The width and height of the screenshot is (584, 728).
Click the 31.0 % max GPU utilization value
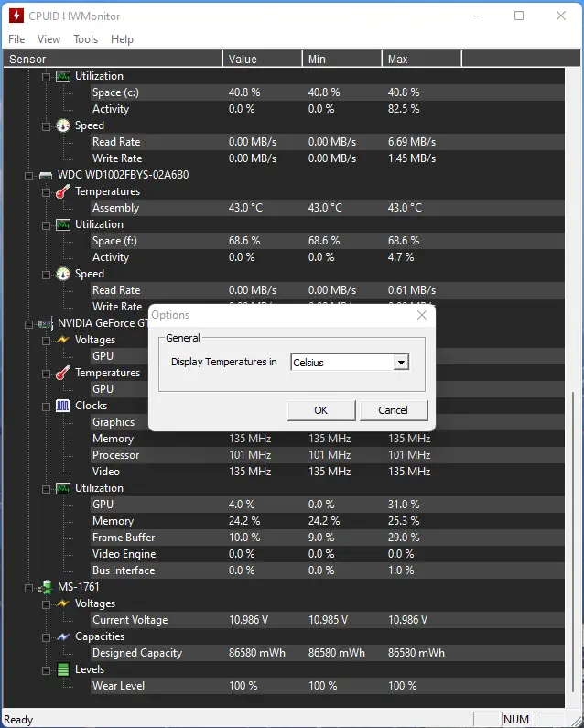pos(404,505)
